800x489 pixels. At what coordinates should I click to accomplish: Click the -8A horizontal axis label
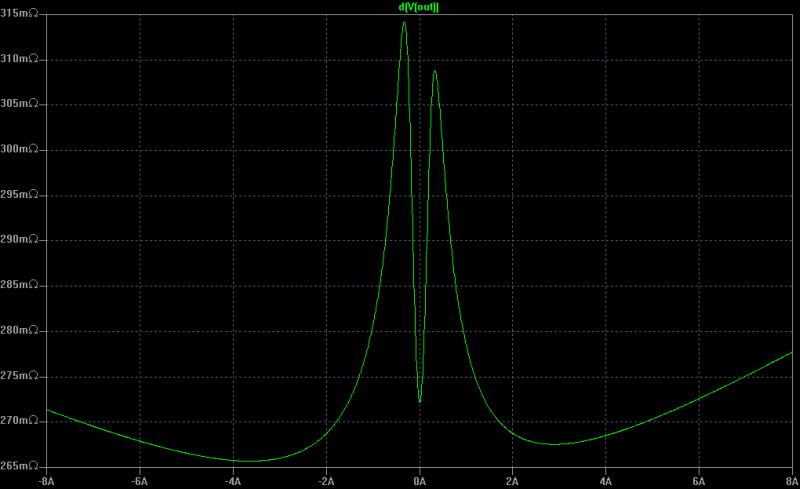click(46, 482)
